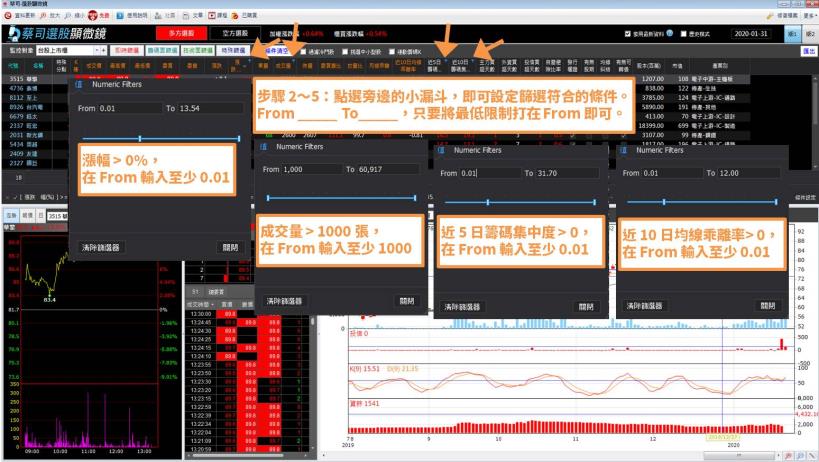Click 條件清空 button
This screenshot has height=462, width=819.
pyautogui.click(x=276, y=51)
